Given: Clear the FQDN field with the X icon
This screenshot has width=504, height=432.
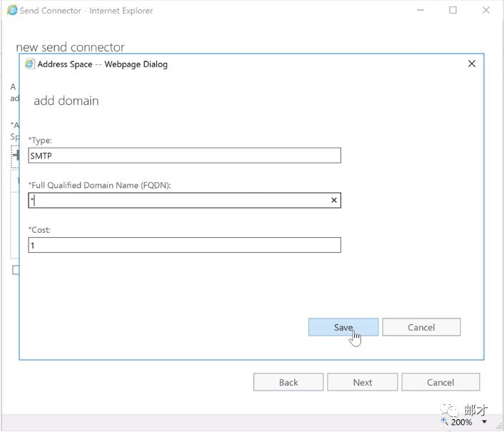Looking at the screenshot, I should click(x=333, y=201).
